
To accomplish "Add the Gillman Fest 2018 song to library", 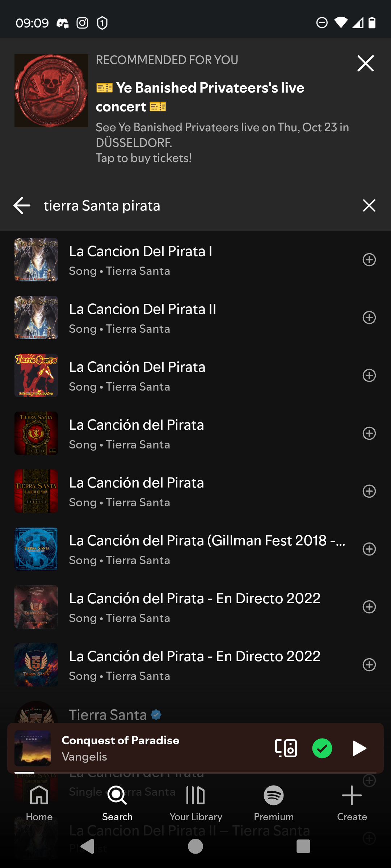I will tap(369, 549).
